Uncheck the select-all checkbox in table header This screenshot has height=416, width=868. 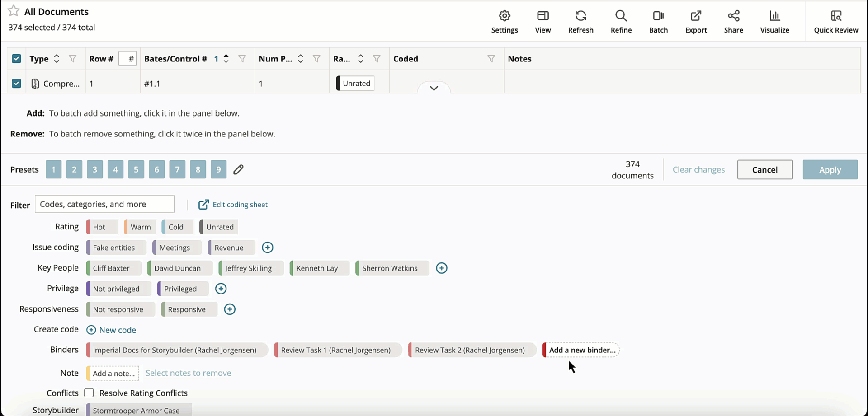[x=16, y=59]
